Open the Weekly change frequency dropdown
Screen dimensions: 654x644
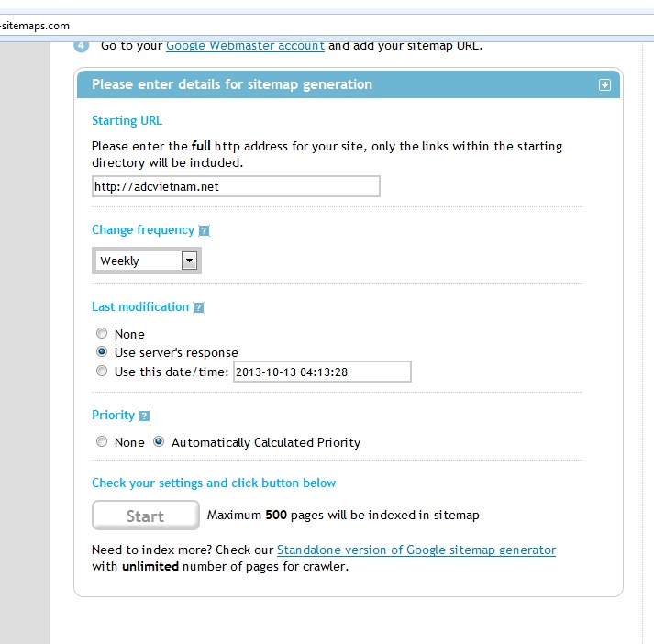click(147, 261)
